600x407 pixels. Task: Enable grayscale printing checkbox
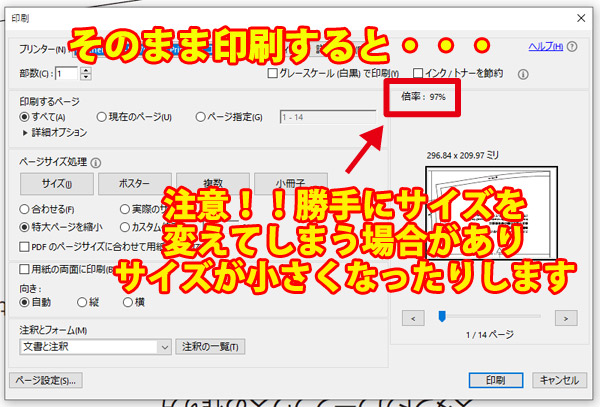coord(272,73)
